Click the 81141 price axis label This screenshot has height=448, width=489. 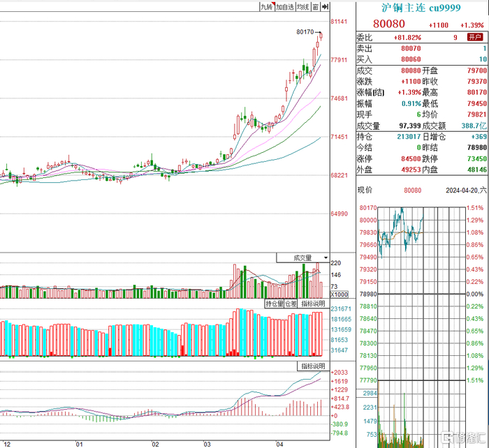click(339, 22)
